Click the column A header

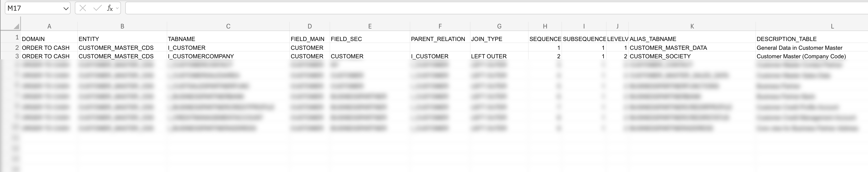(49, 26)
